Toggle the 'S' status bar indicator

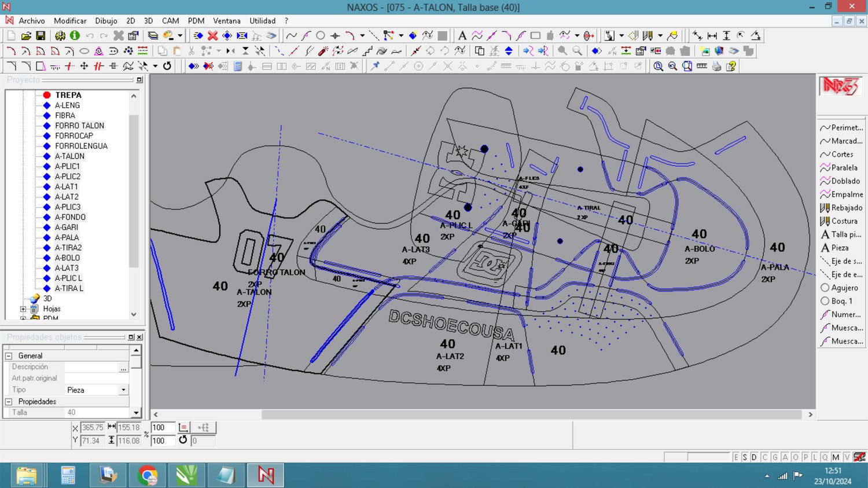point(745,457)
